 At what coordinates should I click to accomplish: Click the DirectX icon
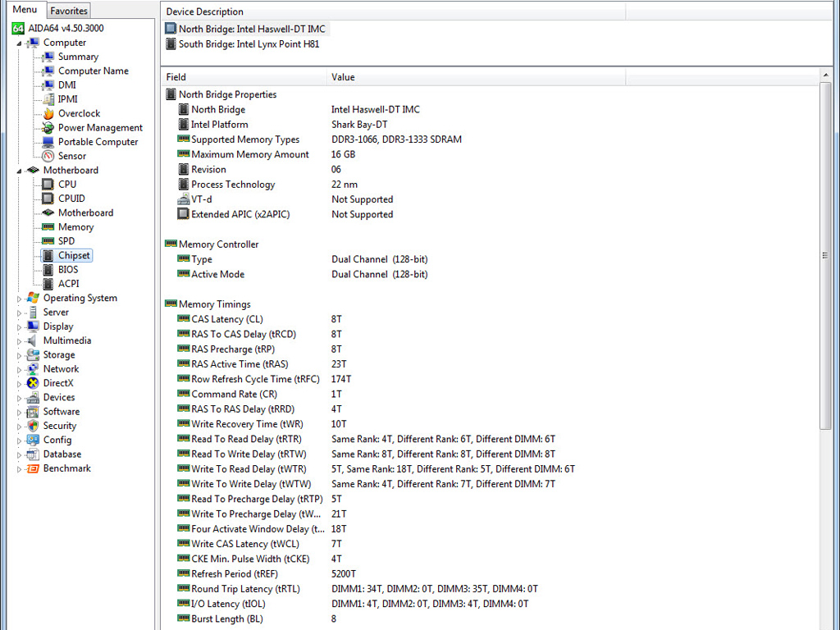pos(33,383)
